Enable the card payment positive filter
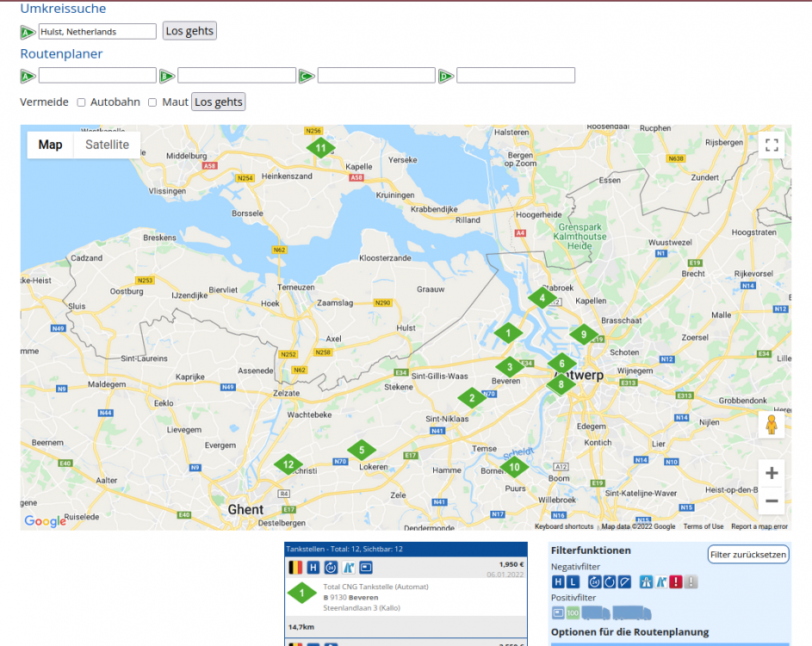 [x=558, y=613]
